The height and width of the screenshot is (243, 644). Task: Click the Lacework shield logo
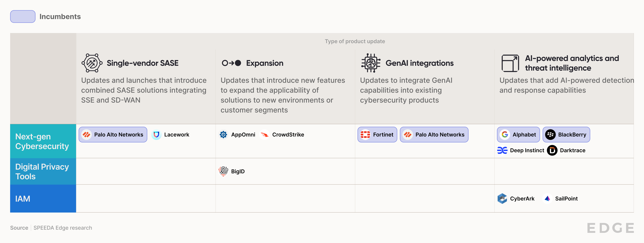point(157,135)
